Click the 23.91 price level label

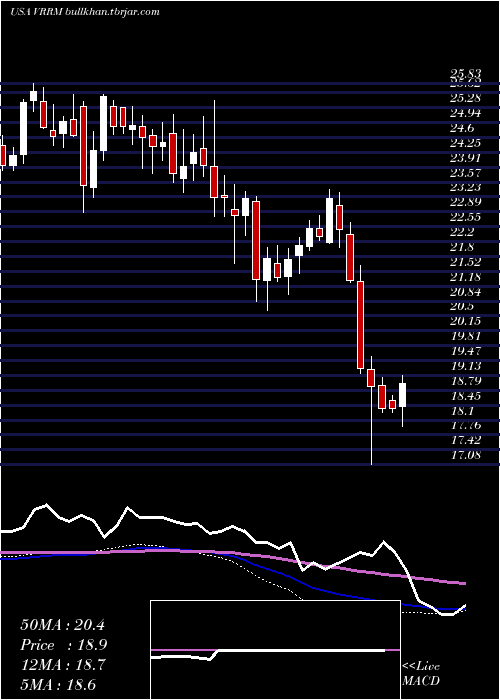[x=466, y=158]
